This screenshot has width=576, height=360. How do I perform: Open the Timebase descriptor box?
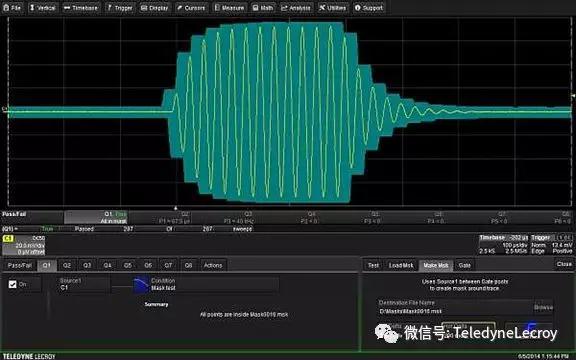click(503, 245)
